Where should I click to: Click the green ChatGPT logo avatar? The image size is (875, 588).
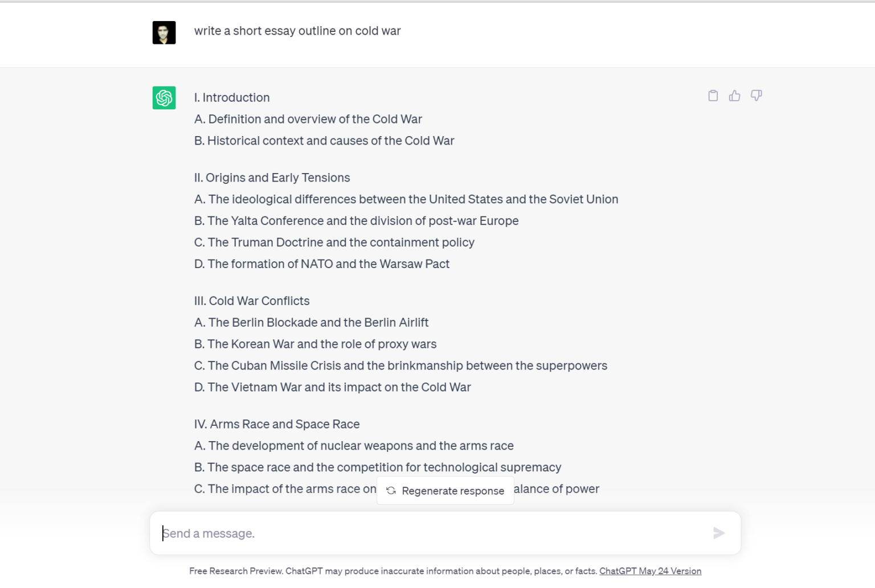pyautogui.click(x=163, y=98)
